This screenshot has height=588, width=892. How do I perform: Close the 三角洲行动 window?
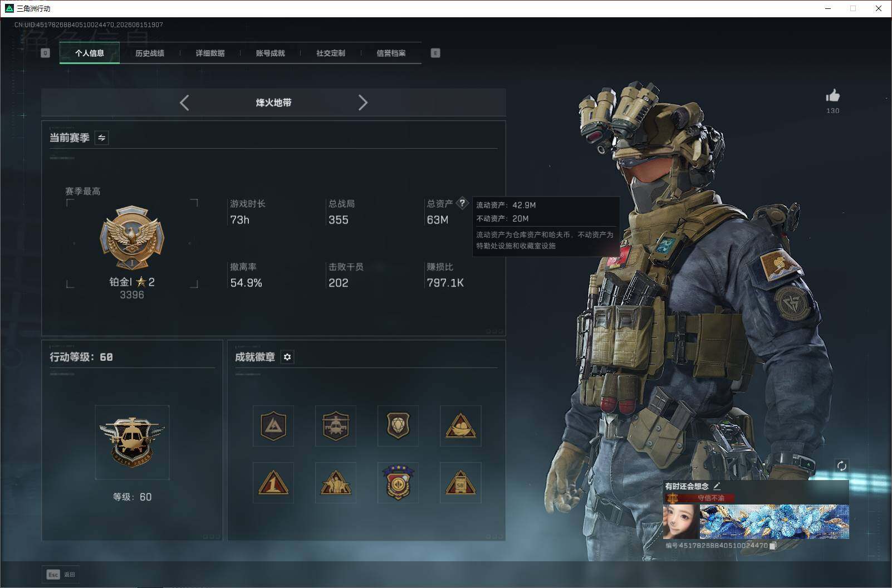point(879,8)
